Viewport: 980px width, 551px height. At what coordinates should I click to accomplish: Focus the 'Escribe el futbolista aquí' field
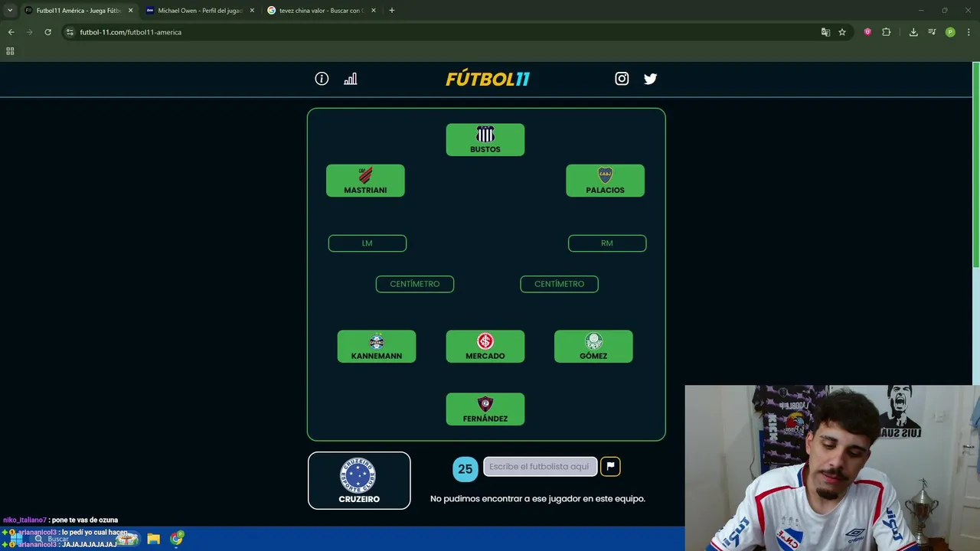point(540,467)
